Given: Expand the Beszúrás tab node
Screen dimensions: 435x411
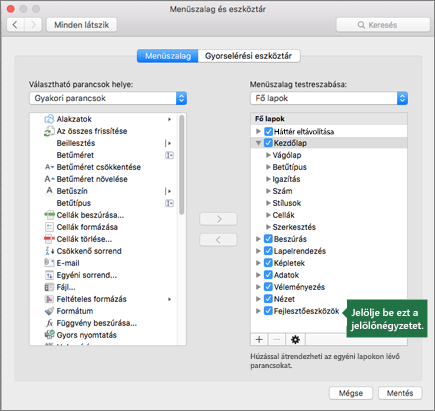Looking at the screenshot, I should click(x=258, y=239).
